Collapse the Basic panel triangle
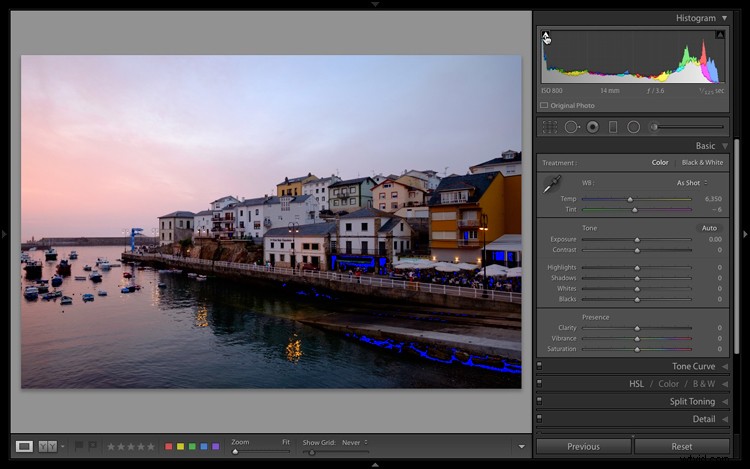 (725, 146)
